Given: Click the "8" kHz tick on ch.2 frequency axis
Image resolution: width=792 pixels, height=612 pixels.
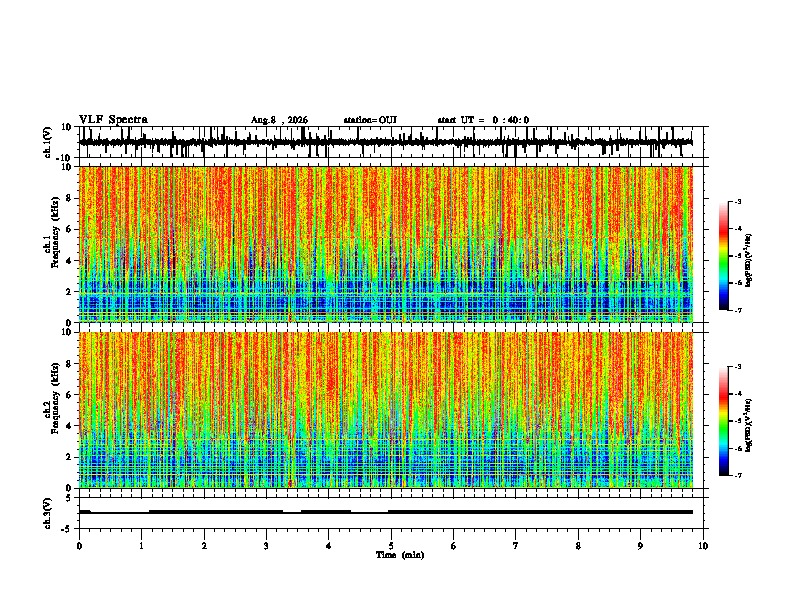Looking at the screenshot, I should click(x=68, y=364).
